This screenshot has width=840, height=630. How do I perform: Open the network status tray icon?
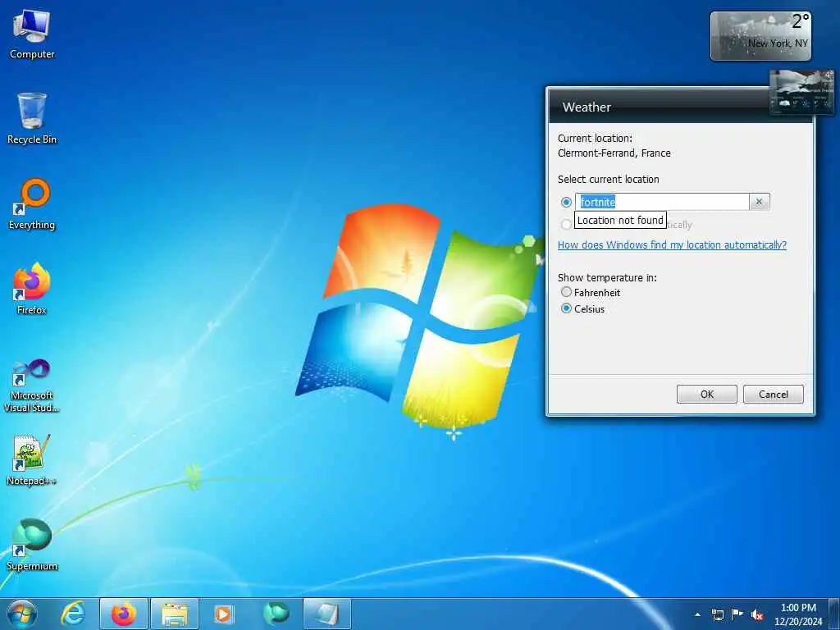(x=717, y=614)
